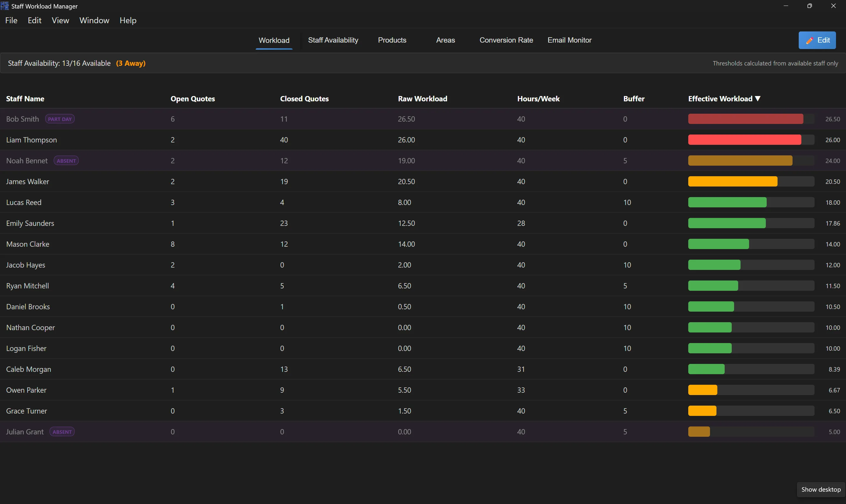Click Emily Saunders' 23 closed quotes value
The height and width of the screenshot is (504, 846).
click(x=284, y=223)
